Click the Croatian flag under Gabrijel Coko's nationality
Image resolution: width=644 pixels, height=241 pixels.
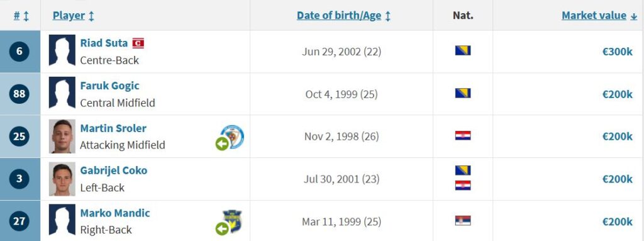(463, 186)
